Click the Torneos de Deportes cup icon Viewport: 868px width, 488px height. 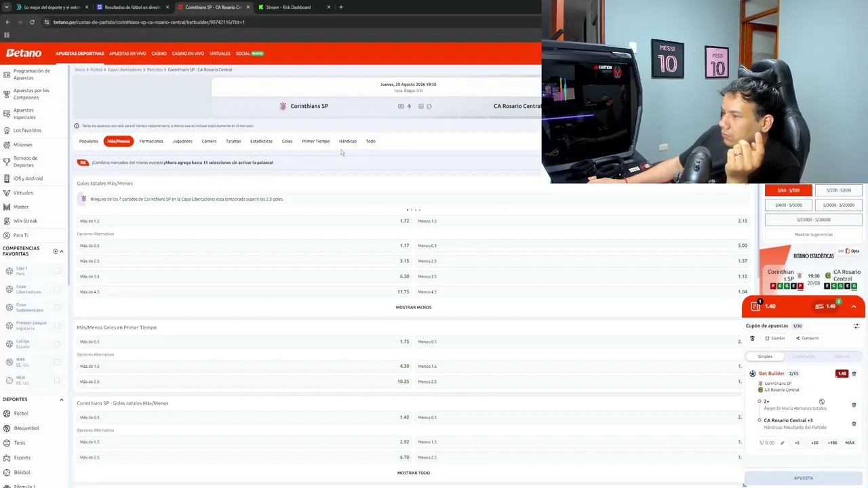(x=7, y=161)
